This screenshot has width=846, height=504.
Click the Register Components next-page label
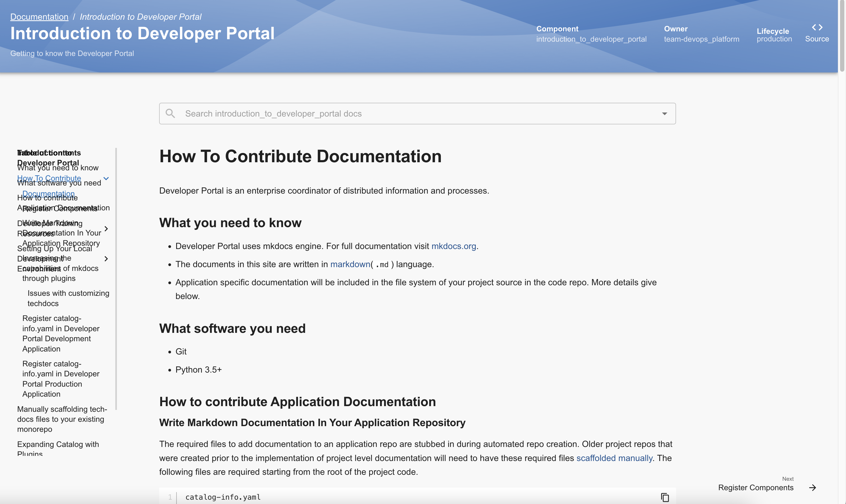pos(756,487)
